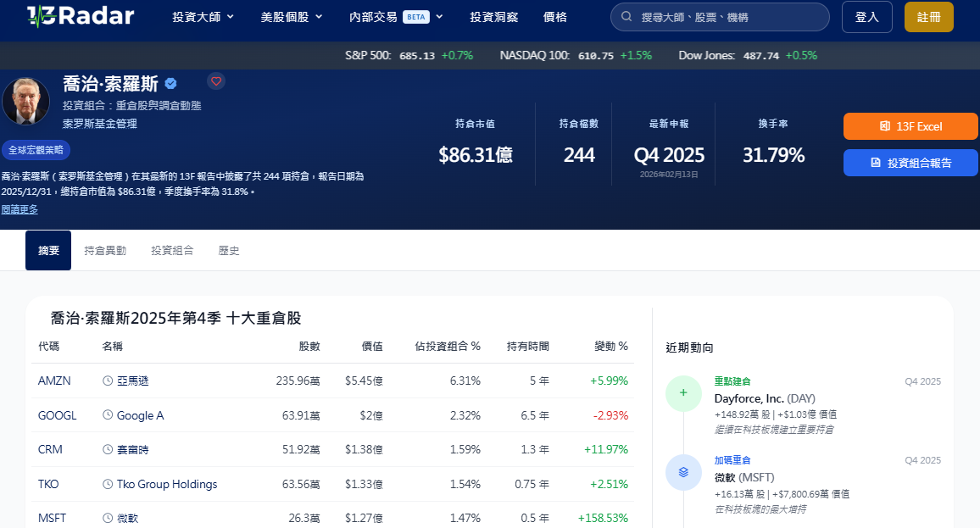
Task: Open the 13Radar logo home link
Action: tap(81, 16)
